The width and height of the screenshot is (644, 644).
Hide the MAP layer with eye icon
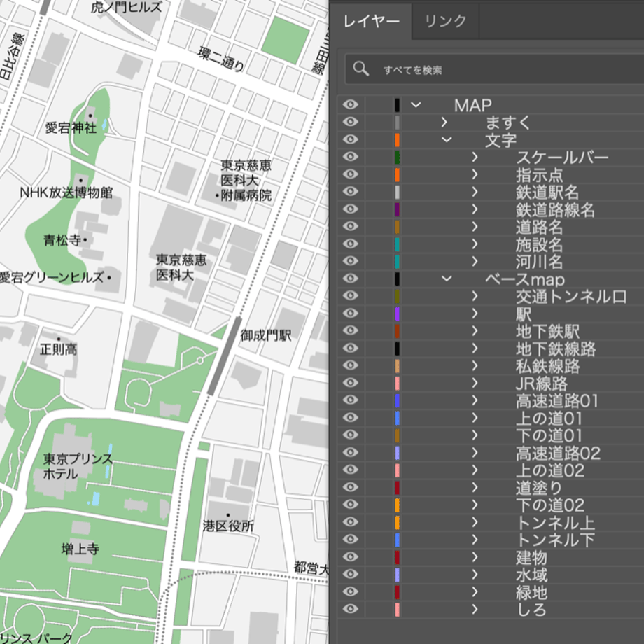point(350,105)
